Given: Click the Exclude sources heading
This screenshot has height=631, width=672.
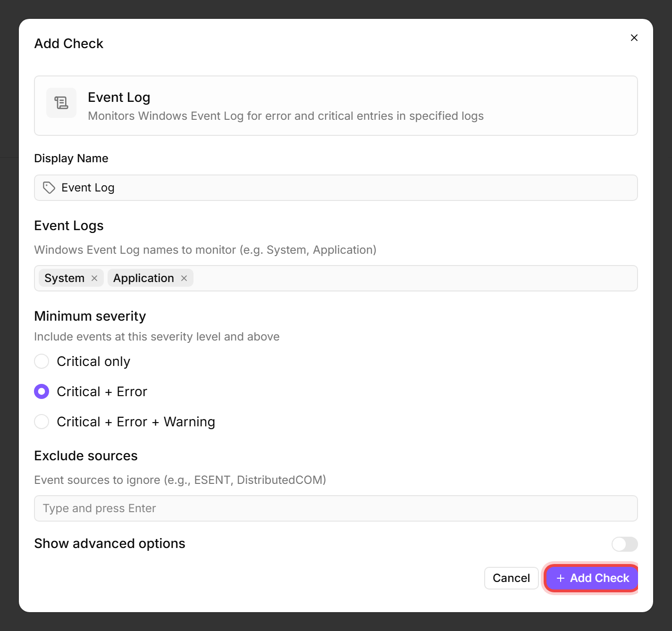Looking at the screenshot, I should (86, 456).
